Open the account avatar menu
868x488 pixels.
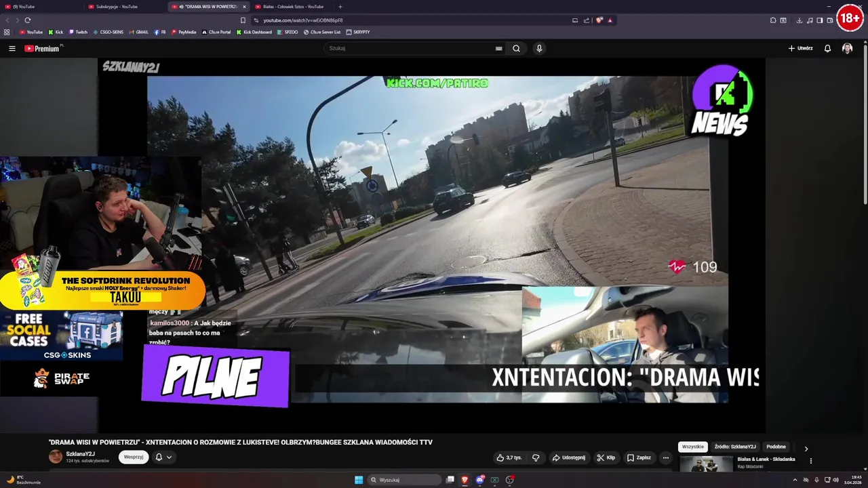tap(847, 48)
